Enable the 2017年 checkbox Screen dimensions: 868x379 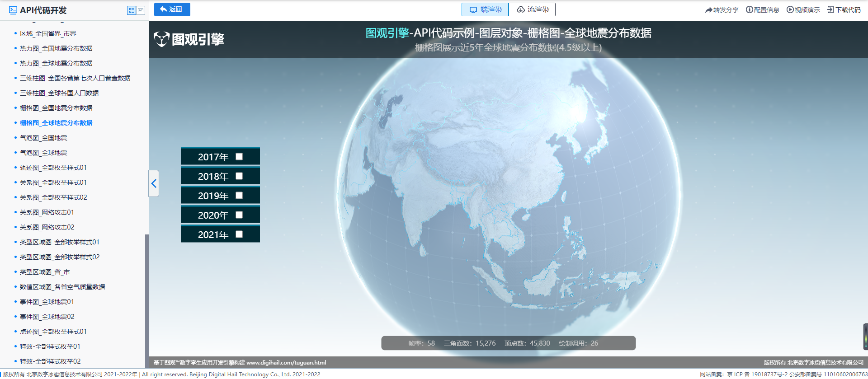pyautogui.click(x=239, y=157)
